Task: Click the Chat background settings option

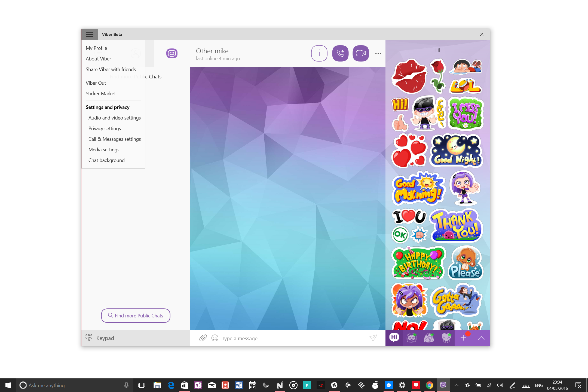Action: (x=106, y=160)
